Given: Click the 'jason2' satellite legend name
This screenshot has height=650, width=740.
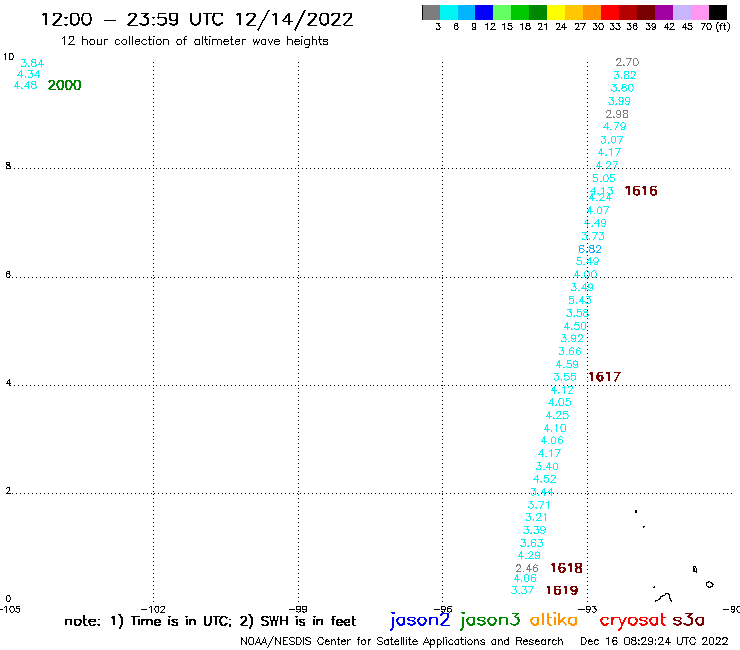Looking at the screenshot, I should (420, 620).
